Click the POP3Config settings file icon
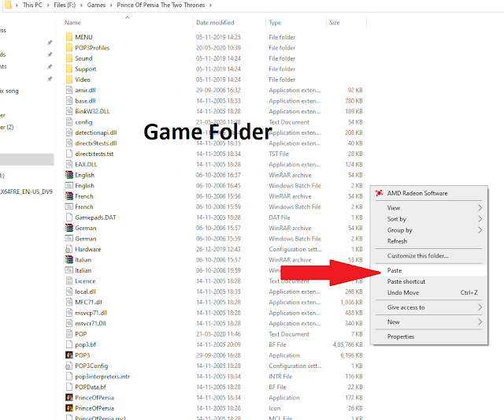The image size is (504, 420). point(69,366)
